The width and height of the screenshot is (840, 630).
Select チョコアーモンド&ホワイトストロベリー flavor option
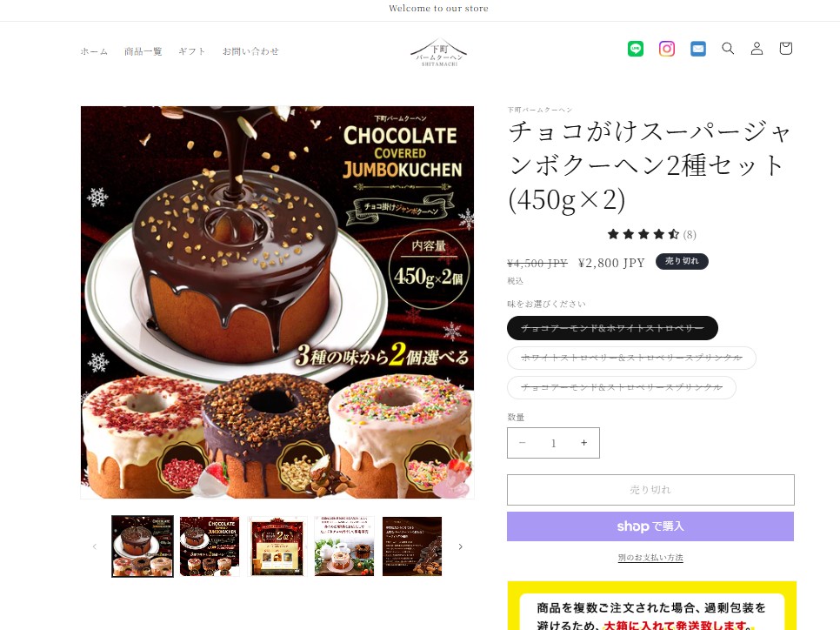(x=612, y=328)
